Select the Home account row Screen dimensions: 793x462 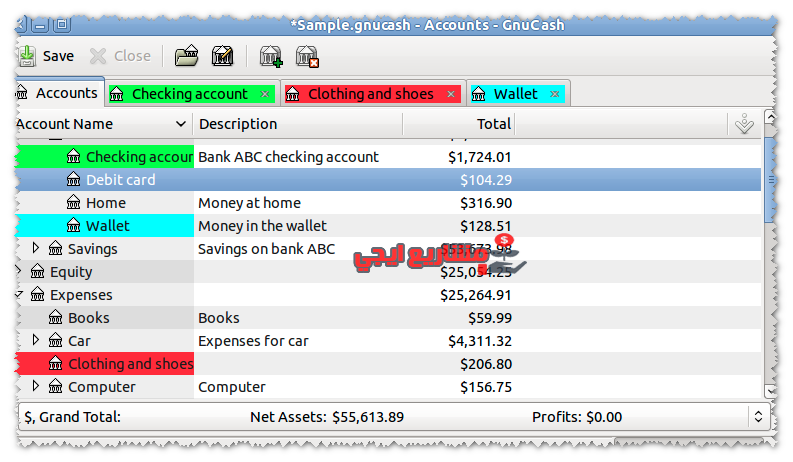(x=388, y=203)
